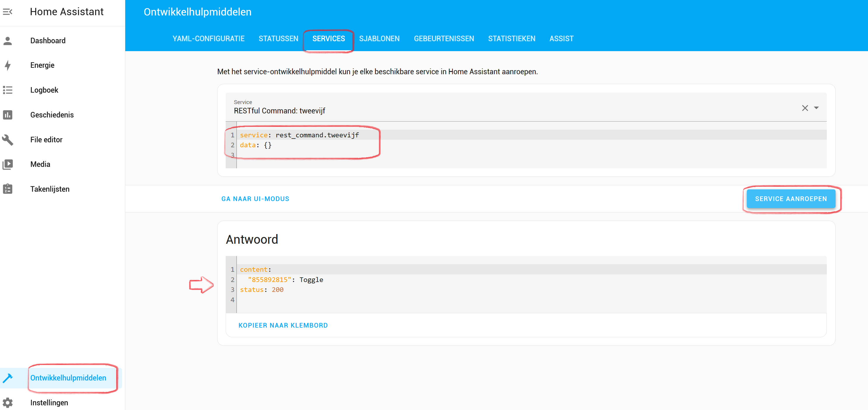Switch to the SJABLONEN tab

(379, 39)
